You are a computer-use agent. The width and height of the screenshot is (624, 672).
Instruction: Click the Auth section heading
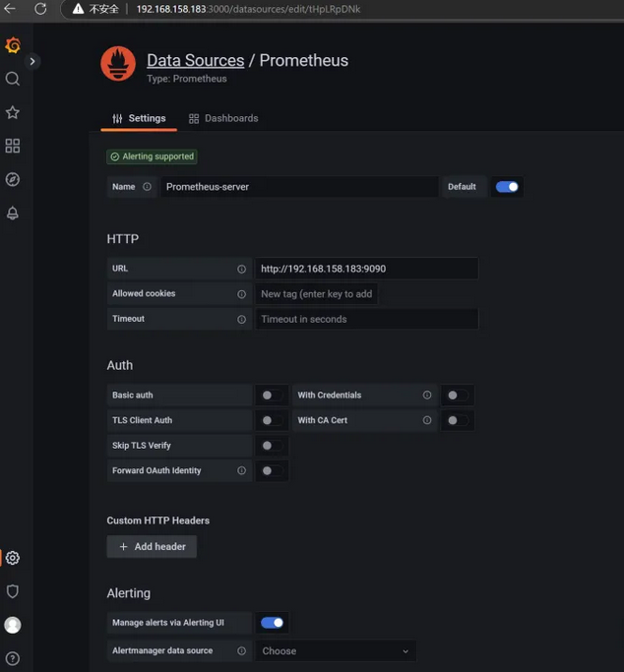119,365
